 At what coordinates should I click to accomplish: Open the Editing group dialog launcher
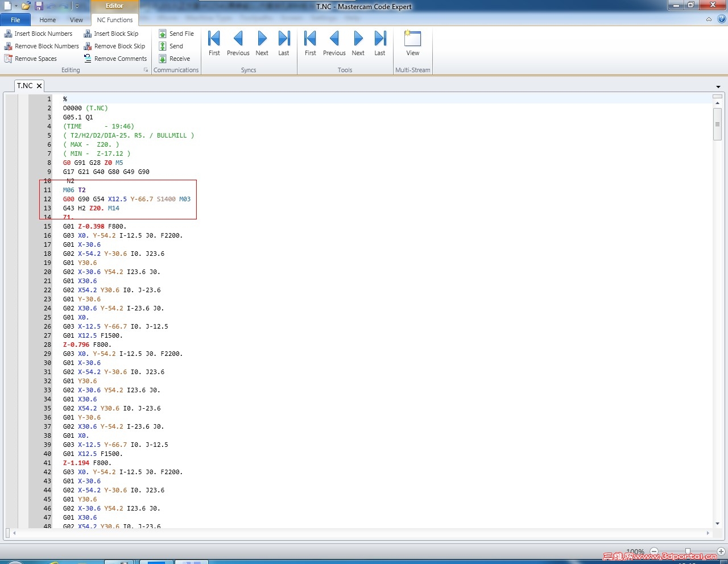click(146, 70)
